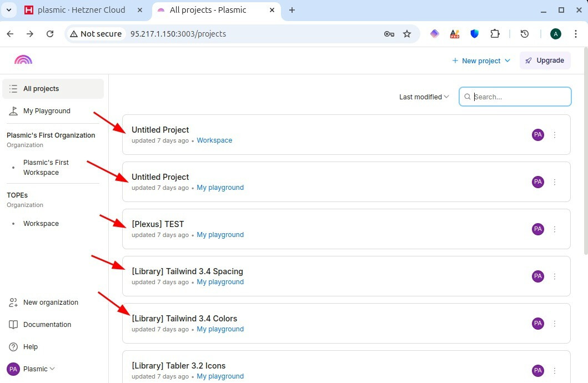Click the Upgrade button
This screenshot has width=588, height=383.
tap(545, 61)
